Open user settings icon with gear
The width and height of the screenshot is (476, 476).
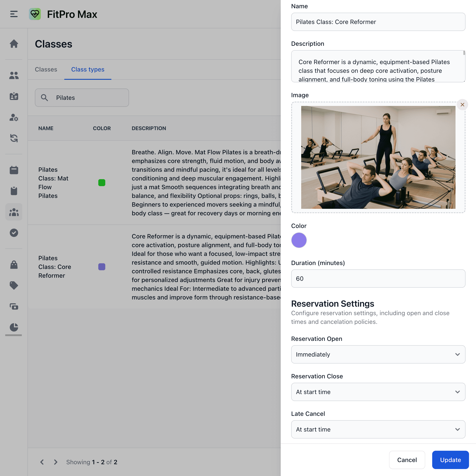pos(14,118)
